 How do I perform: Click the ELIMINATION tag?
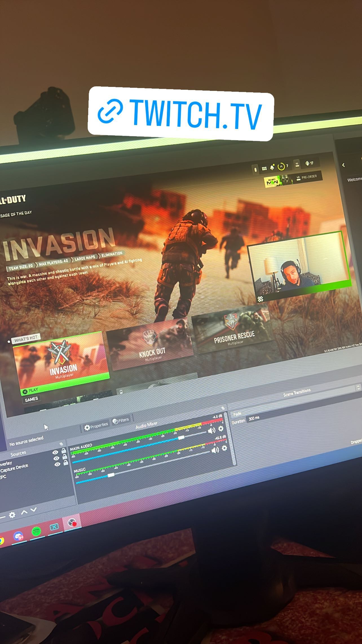(x=111, y=254)
